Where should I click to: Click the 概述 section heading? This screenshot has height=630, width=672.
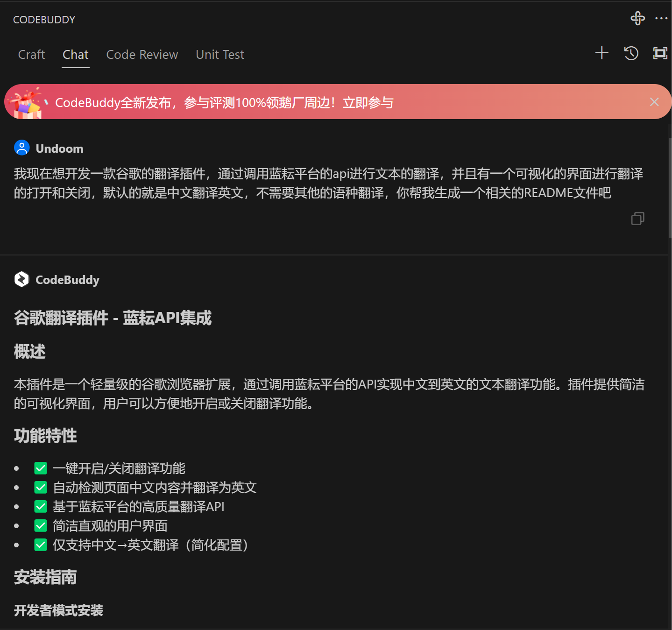(x=29, y=351)
